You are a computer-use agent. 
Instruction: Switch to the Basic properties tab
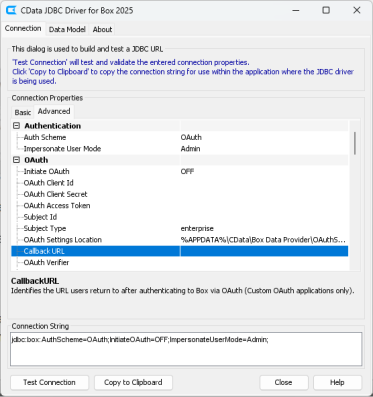23,112
